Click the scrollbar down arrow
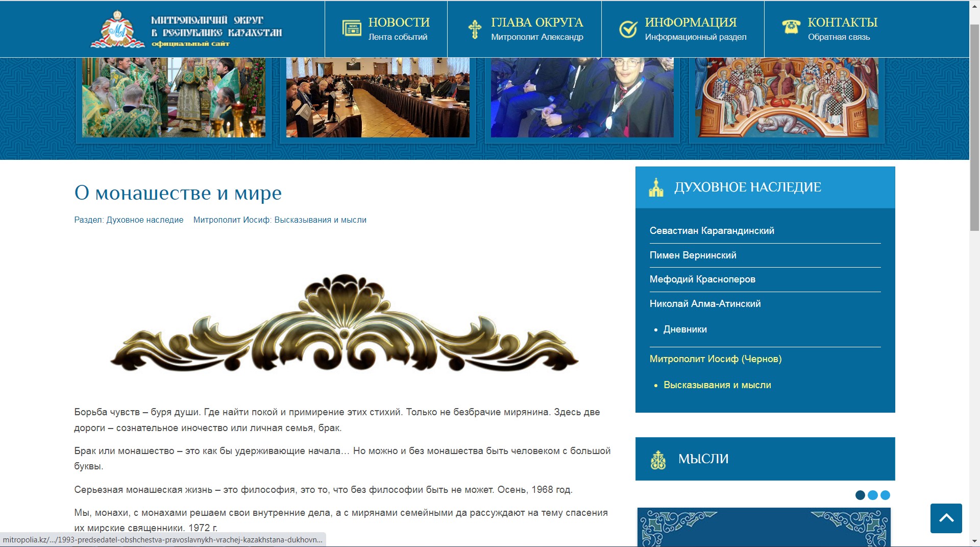Image resolution: width=980 pixels, height=547 pixels. pyautogui.click(x=974, y=541)
